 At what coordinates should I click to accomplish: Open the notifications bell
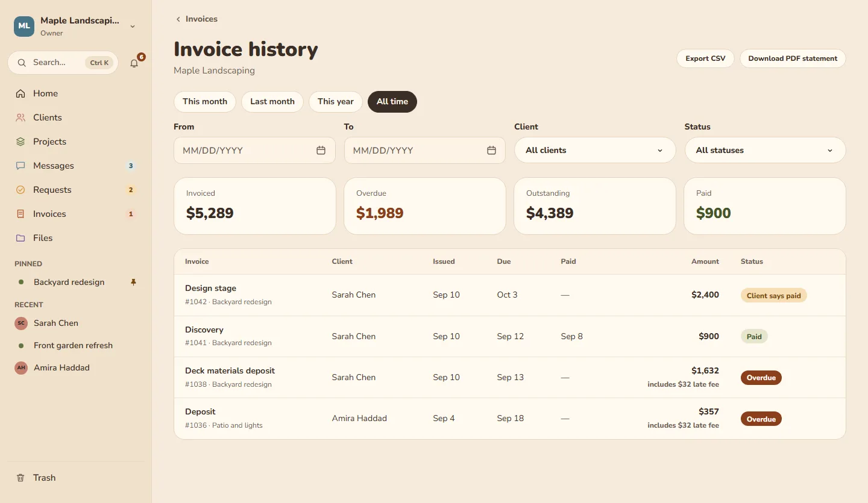click(x=134, y=63)
